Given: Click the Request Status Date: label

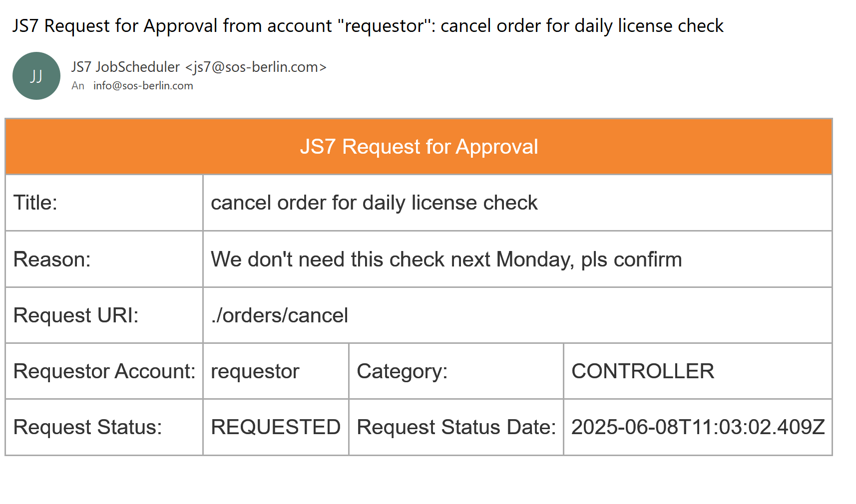Looking at the screenshot, I should [x=456, y=427].
